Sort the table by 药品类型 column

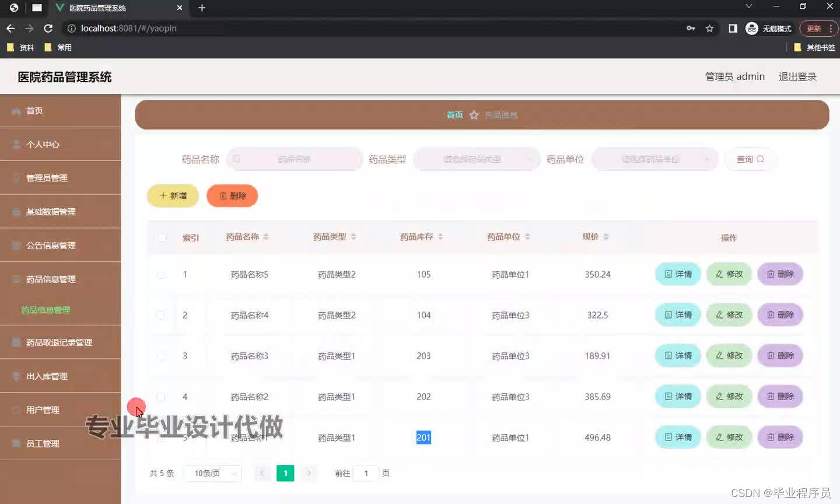pyautogui.click(x=353, y=237)
